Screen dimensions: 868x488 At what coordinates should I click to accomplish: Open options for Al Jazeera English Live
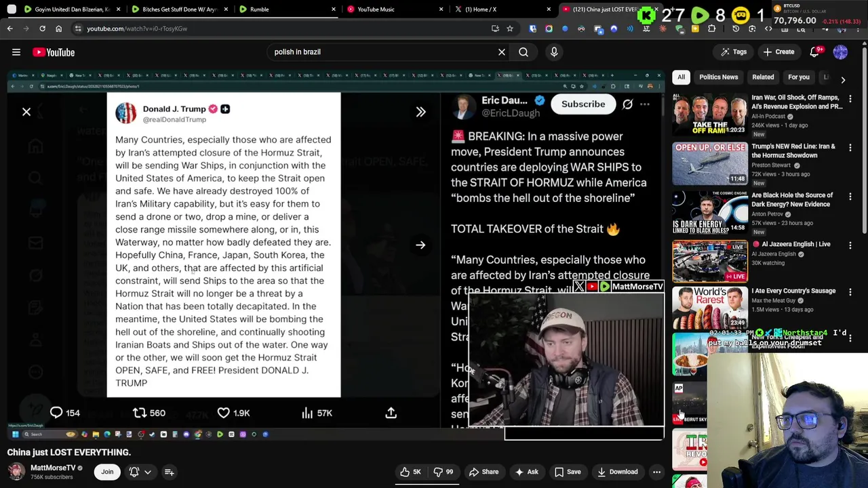[x=850, y=245]
